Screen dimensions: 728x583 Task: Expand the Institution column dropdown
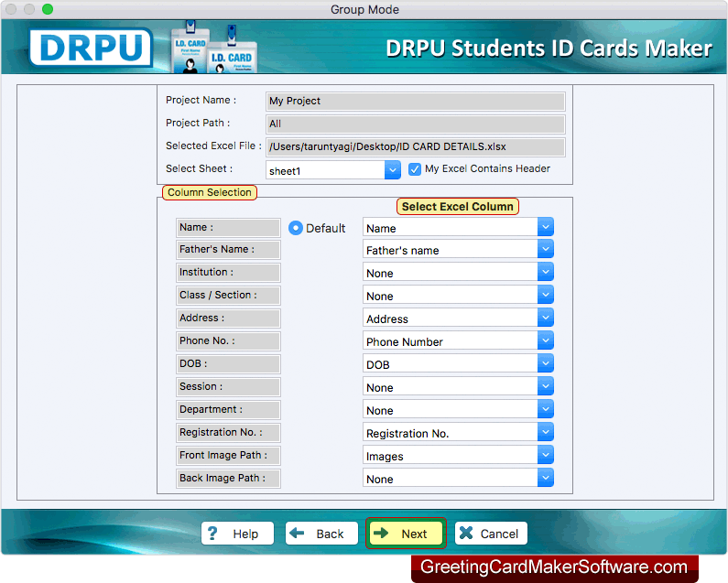click(x=546, y=273)
